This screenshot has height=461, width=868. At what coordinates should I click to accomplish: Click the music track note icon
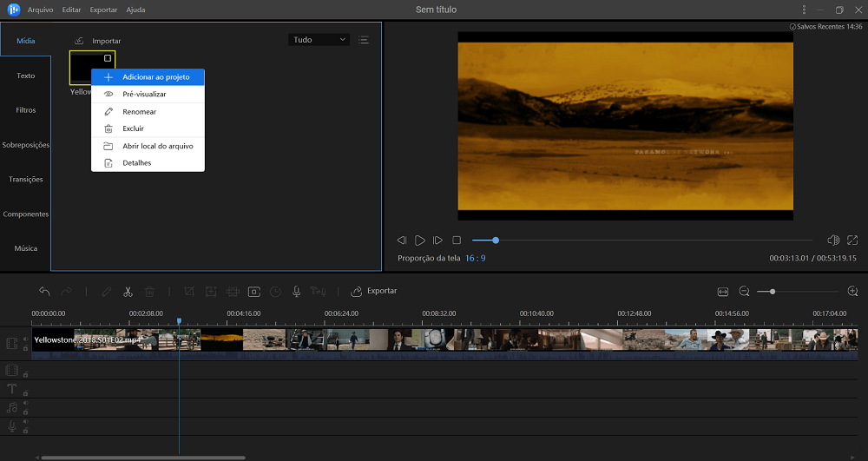point(11,408)
